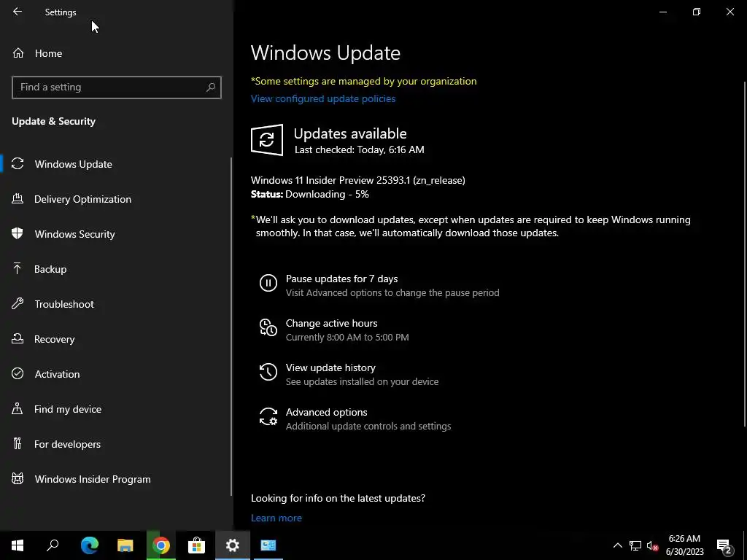Viewport: 747px width, 560px height.
Task: Click the Activation checkmark icon
Action: pyautogui.click(x=18, y=374)
